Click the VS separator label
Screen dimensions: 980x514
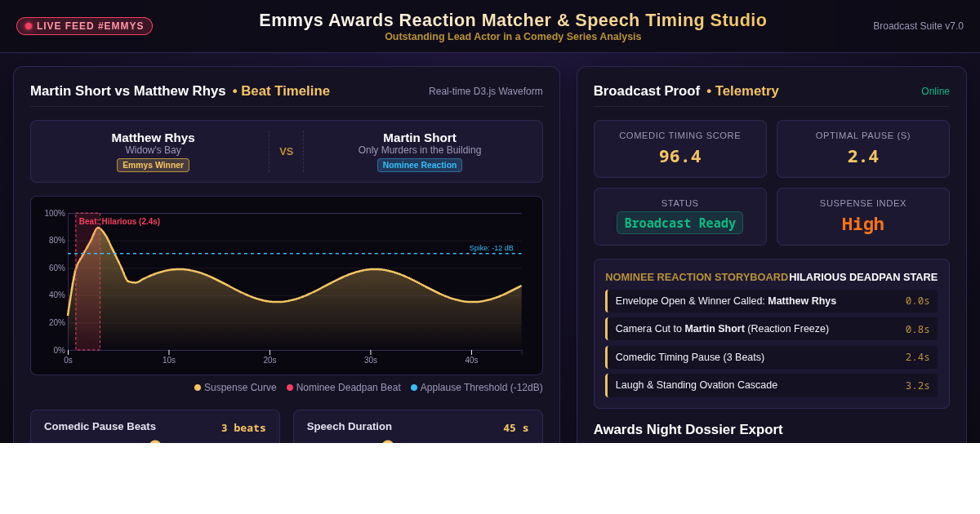(286, 151)
